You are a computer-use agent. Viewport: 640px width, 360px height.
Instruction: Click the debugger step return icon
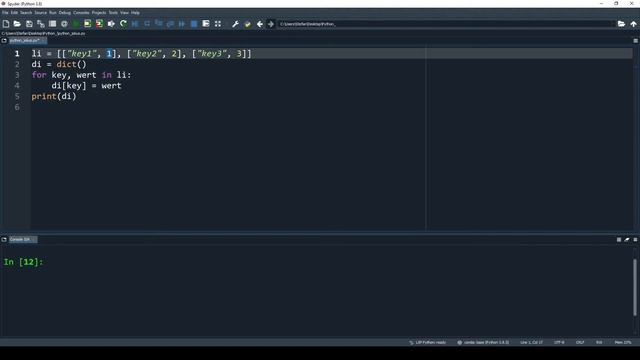tap(171, 24)
